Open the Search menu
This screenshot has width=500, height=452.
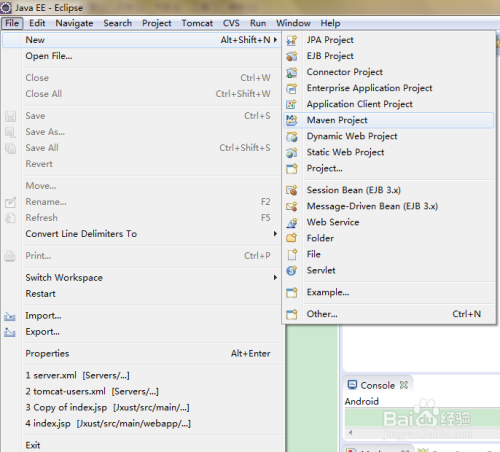[118, 23]
